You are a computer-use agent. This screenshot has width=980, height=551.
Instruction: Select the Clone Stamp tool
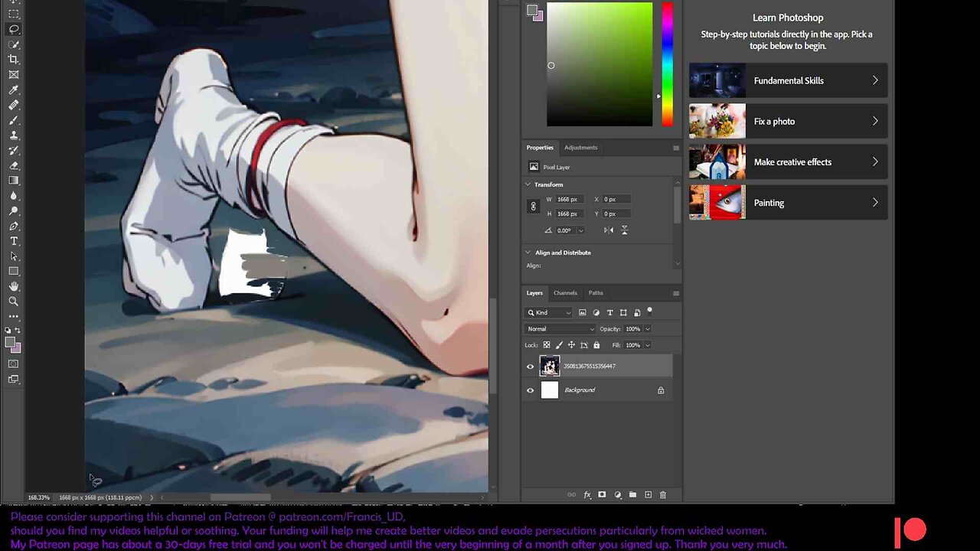pos(14,135)
